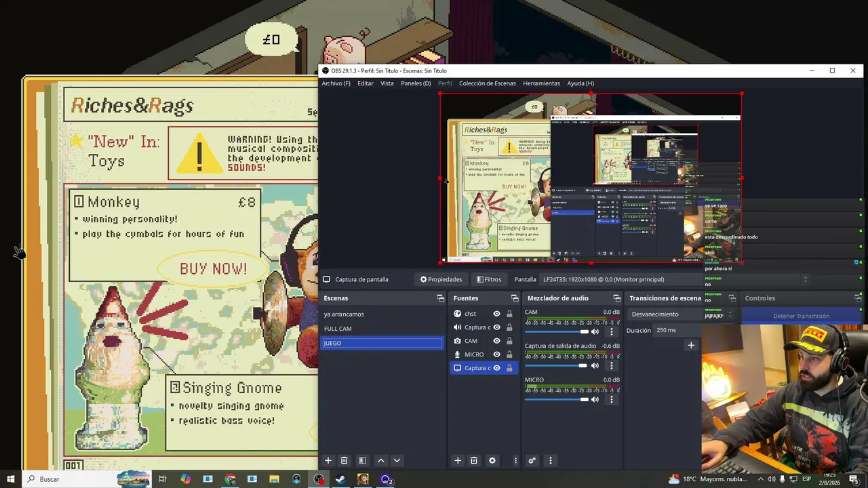Open the Paneles menu

pyautogui.click(x=416, y=83)
